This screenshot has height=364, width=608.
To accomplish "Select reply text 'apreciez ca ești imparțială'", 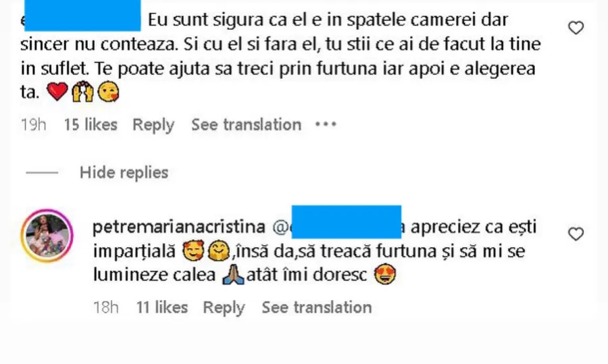I will 315,239.
